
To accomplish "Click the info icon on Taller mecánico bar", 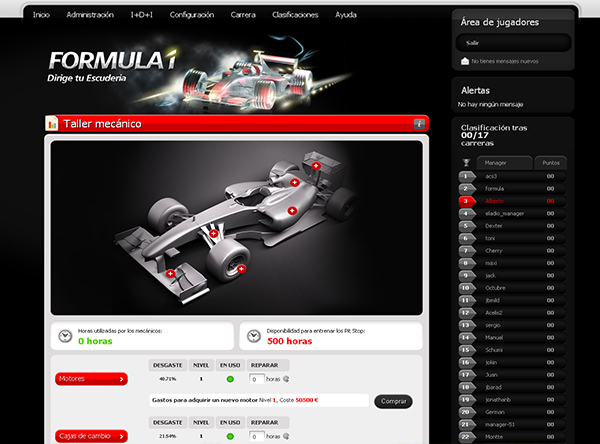I will click(419, 124).
